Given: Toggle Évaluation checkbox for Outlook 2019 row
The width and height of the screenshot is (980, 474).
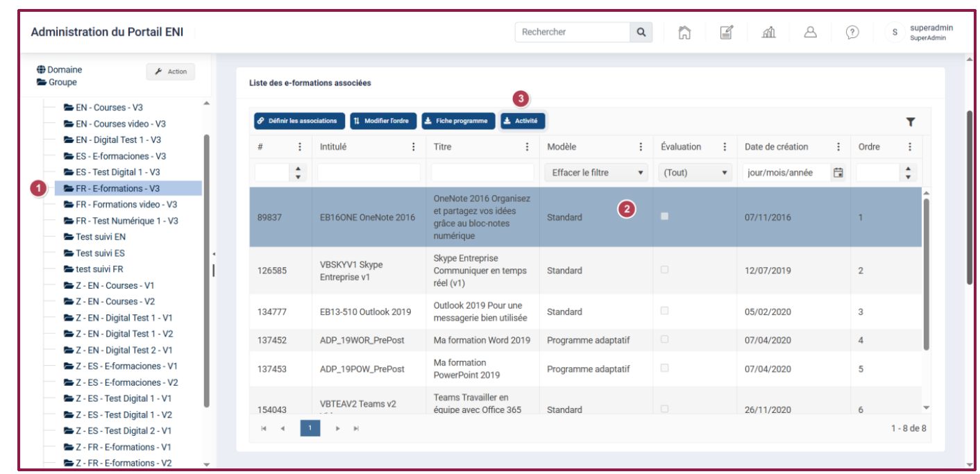Looking at the screenshot, I should coord(664,311).
